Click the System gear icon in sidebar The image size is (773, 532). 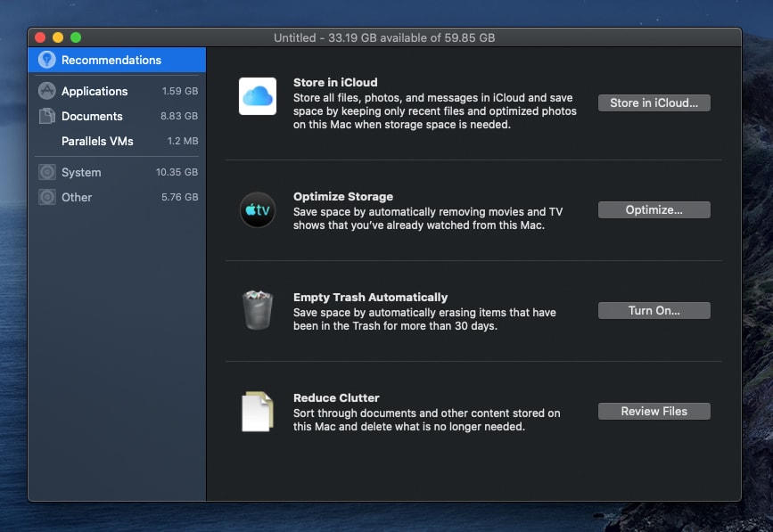[46, 172]
